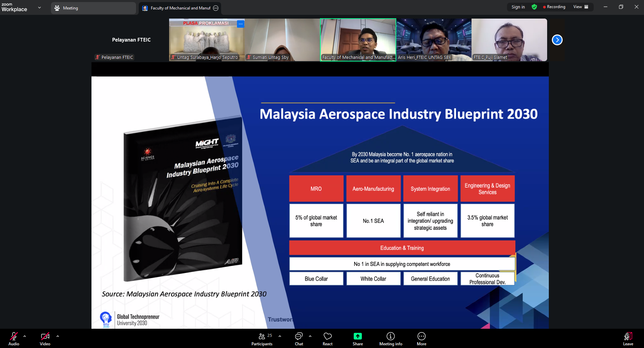
Task: Open Zoom Workplace dropdown menu
Action: coord(39,7)
